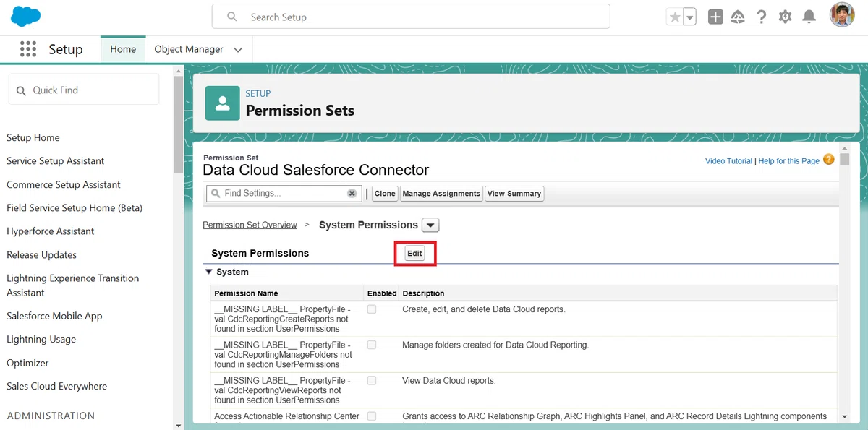Click the SETUP breadcrumb link
The image size is (868, 430).
[x=258, y=94]
